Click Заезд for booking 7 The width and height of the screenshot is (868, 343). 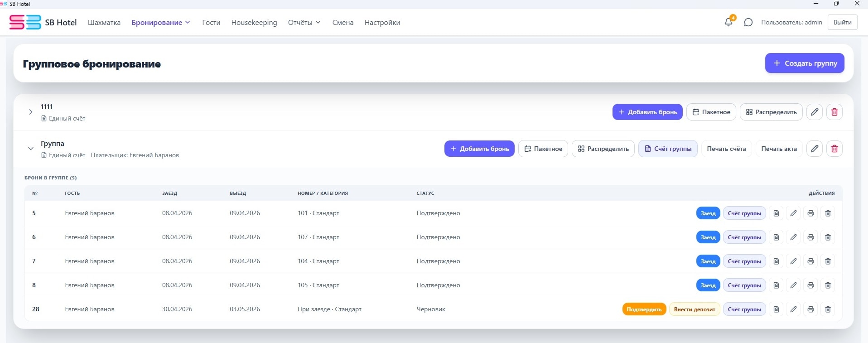(x=708, y=261)
